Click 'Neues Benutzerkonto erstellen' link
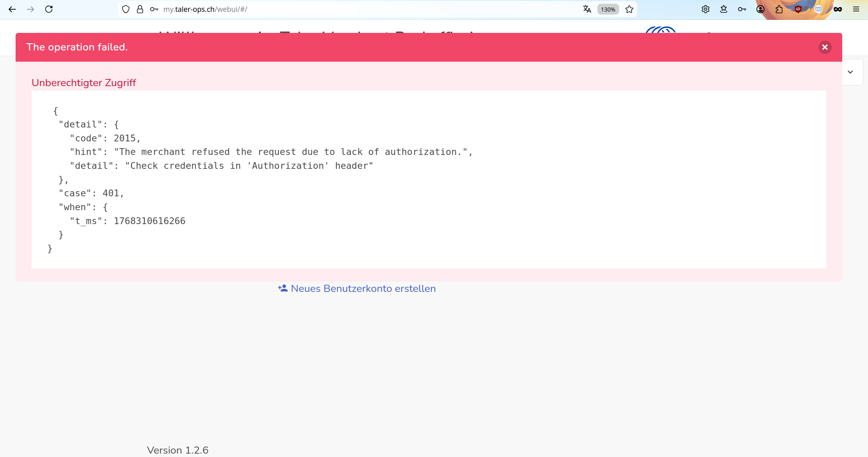 (x=357, y=289)
